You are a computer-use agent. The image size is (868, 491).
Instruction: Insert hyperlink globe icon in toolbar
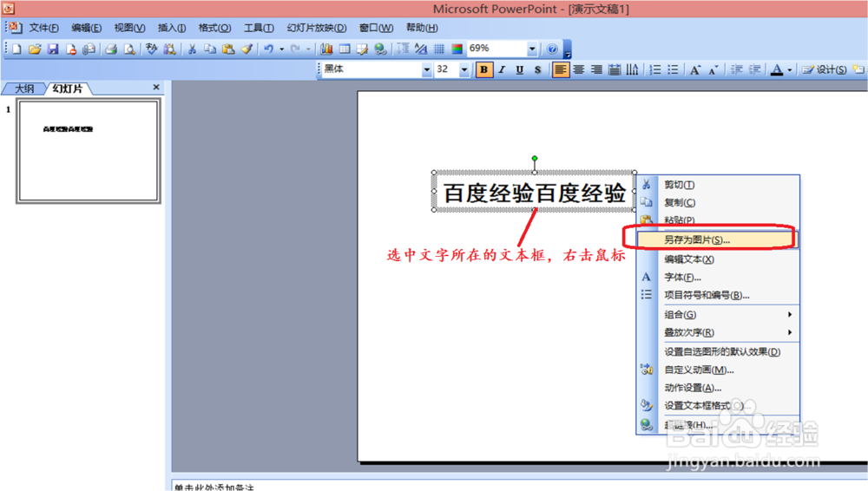click(380, 49)
